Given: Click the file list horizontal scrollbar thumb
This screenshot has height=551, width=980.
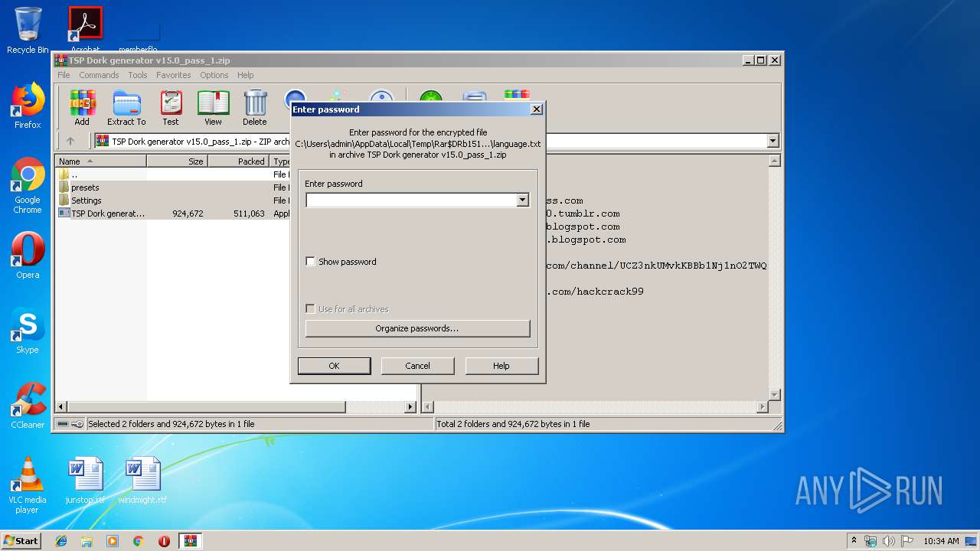Looking at the screenshot, I should (x=207, y=407).
